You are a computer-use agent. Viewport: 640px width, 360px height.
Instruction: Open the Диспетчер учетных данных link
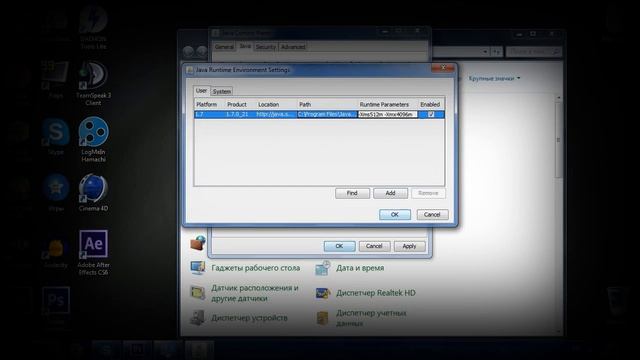click(x=371, y=318)
